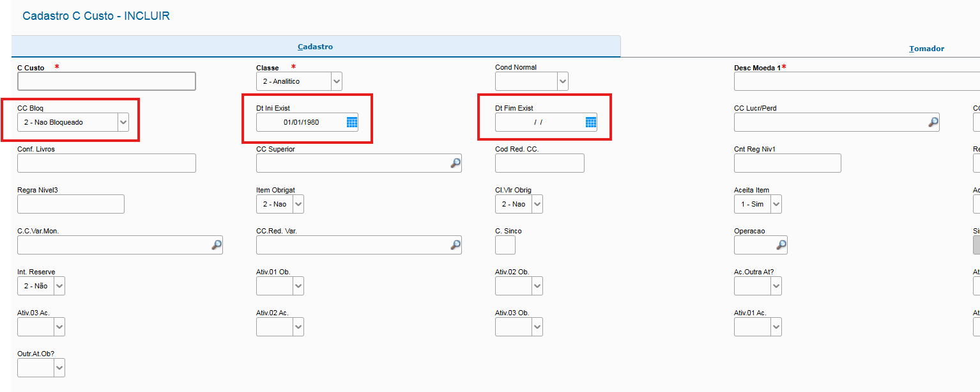Open calendar picker for Dt Ini Exist
The height and width of the screenshot is (392, 980).
pyautogui.click(x=352, y=122)
